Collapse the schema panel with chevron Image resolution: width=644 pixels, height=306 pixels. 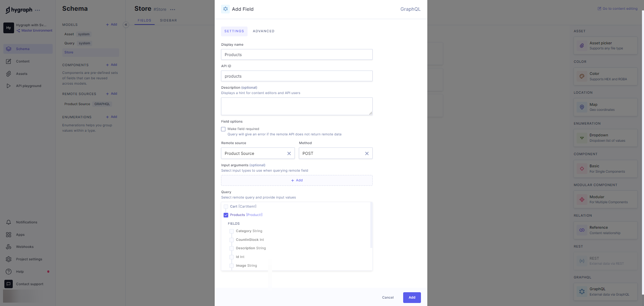point(126,25)
